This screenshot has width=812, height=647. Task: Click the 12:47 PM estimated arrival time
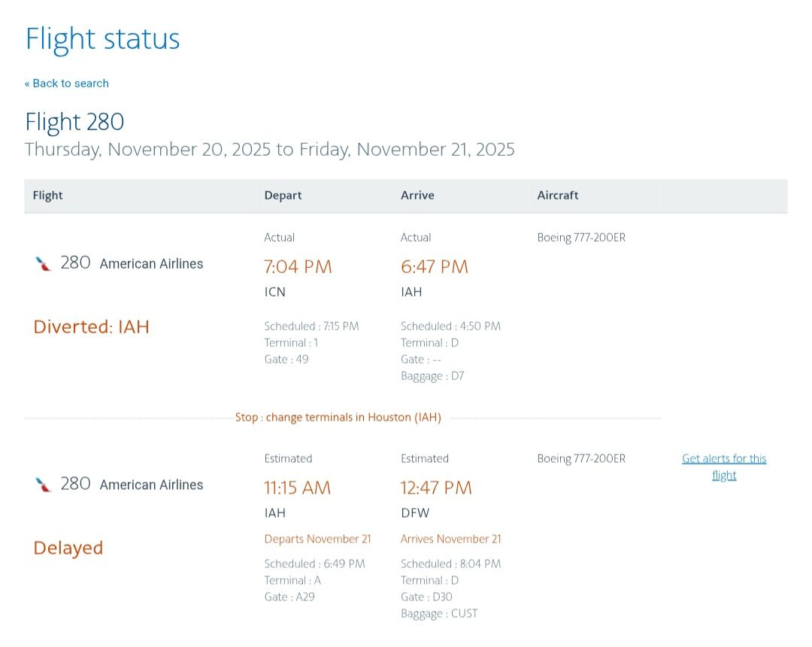436,488
